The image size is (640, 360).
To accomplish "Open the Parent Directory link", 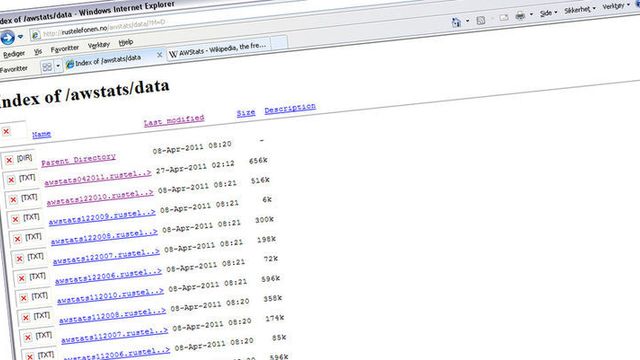I will click(78, 159).
